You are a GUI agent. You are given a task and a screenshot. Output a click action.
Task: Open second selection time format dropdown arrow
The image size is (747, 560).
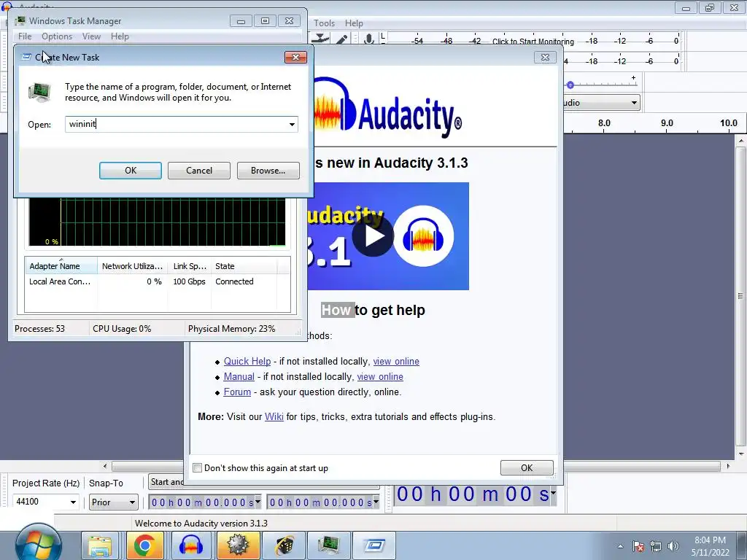click(x=376, y=502)
